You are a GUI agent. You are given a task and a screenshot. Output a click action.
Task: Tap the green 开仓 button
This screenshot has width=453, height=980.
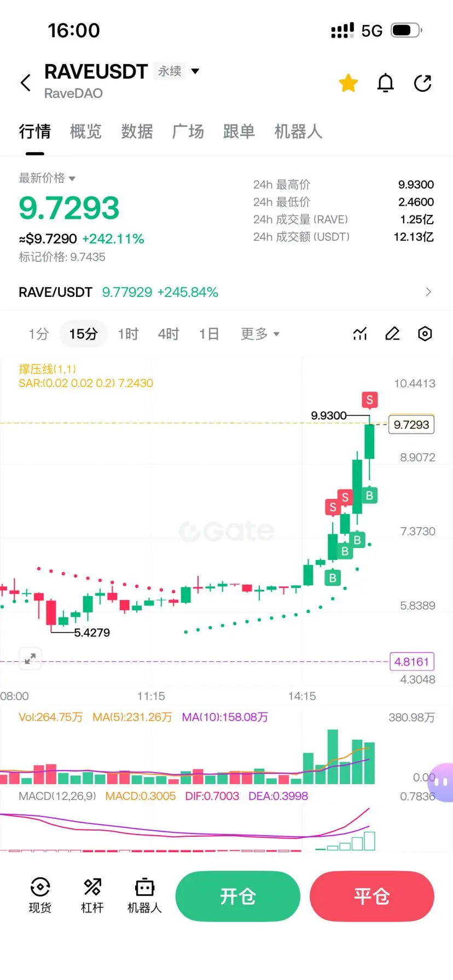click(x=238, y=896)
